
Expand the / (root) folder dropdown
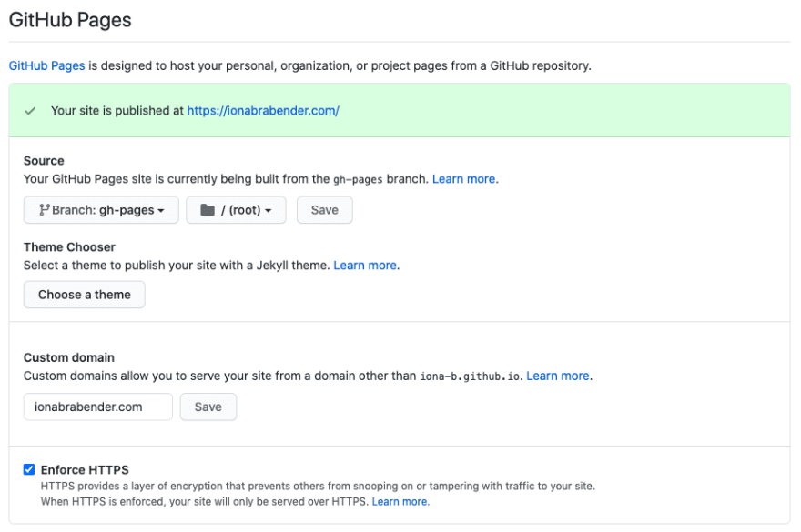[x=236, y=210]
